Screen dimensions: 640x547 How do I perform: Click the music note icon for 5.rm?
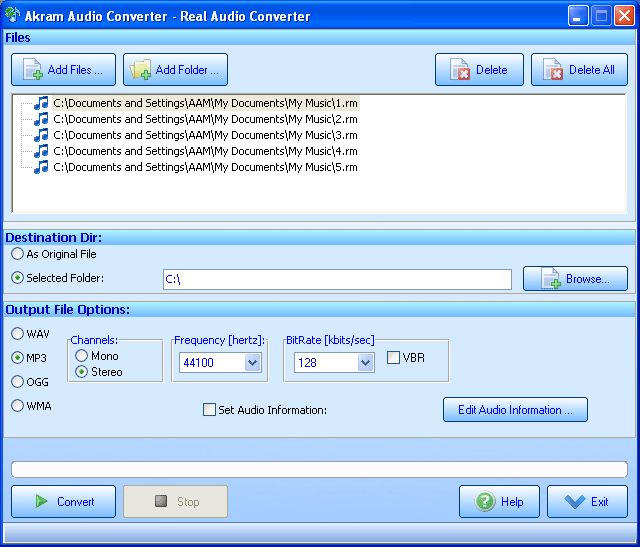(x=41, y=167)
